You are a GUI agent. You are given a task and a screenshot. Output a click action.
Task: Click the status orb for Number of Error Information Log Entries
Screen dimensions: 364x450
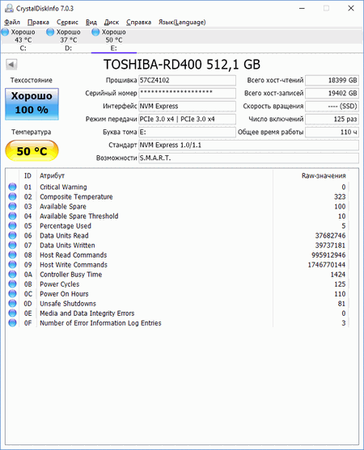13,323
